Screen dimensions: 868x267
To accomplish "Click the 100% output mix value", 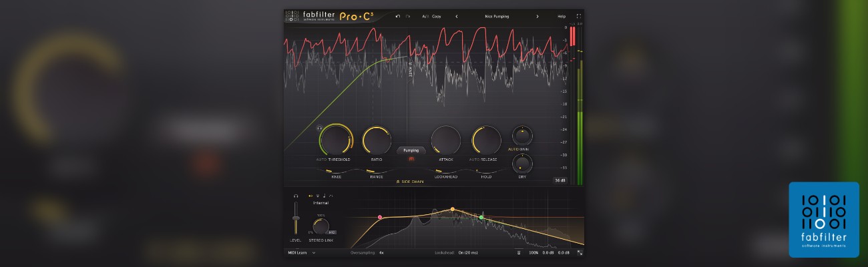I will tap(533, 253).
